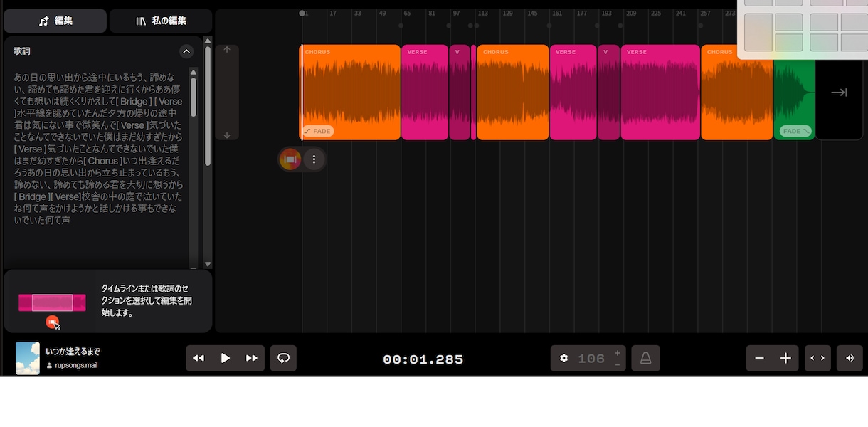The width and height of the screenshot is (868, 427).
Task: Zoom in the timeline with plus button
Action: [x=785, y=358]
